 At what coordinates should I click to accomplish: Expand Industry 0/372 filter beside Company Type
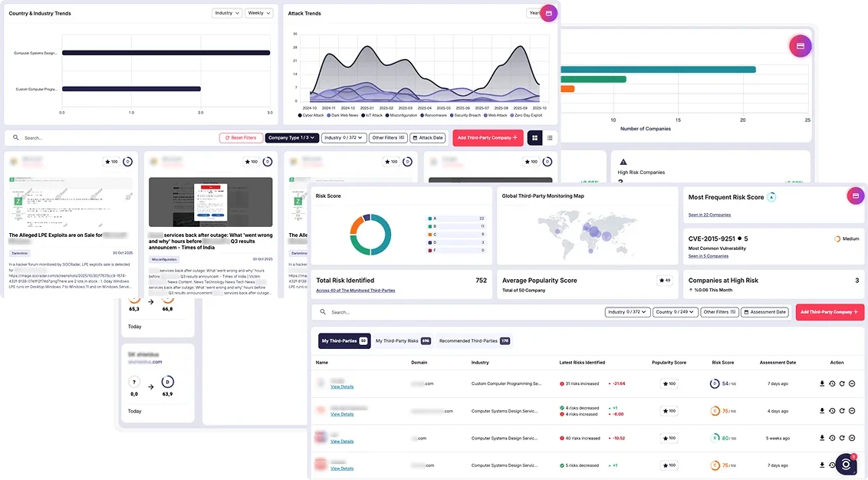344,138
